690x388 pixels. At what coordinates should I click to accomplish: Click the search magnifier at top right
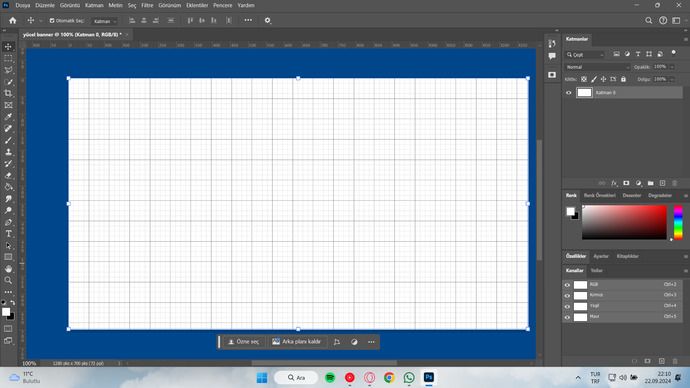click(x=649, y=20)
